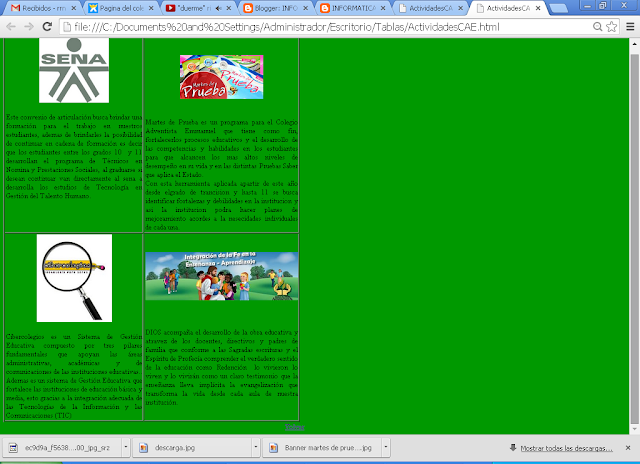Restore down the Chrome window
Image resolution: width=640 pixels, height=464 pixels.
coord(602,6)
